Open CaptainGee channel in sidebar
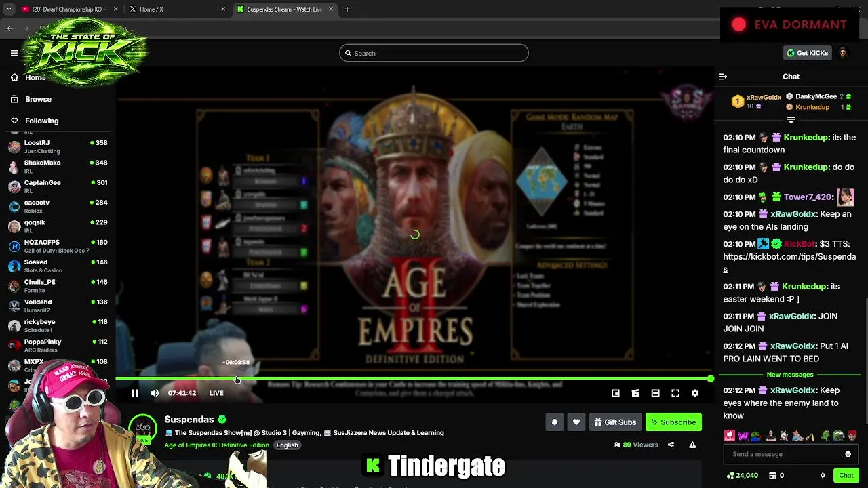 click(x=58, y=186)
